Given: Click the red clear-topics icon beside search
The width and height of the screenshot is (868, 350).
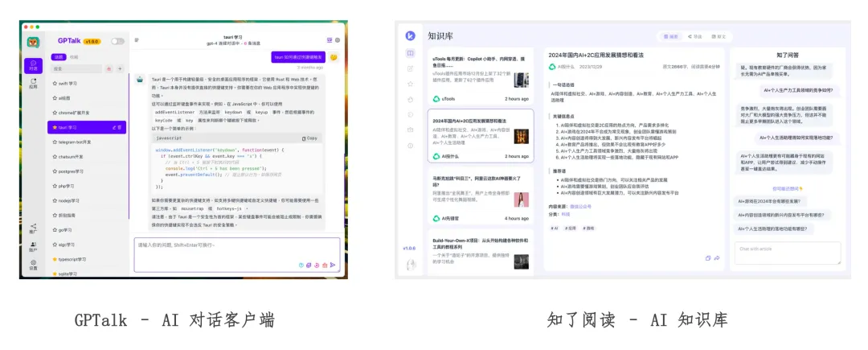Looking at the screenshot, I should click(x=109, y=68).
